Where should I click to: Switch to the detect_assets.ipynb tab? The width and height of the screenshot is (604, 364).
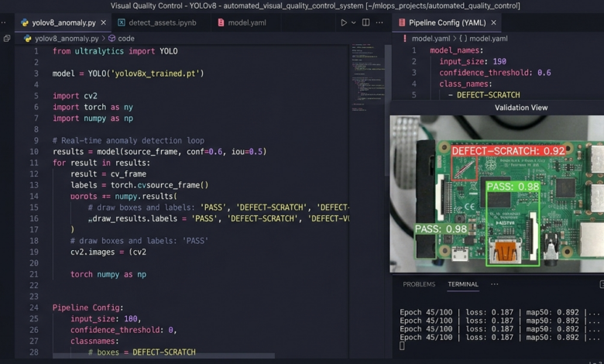162,22
